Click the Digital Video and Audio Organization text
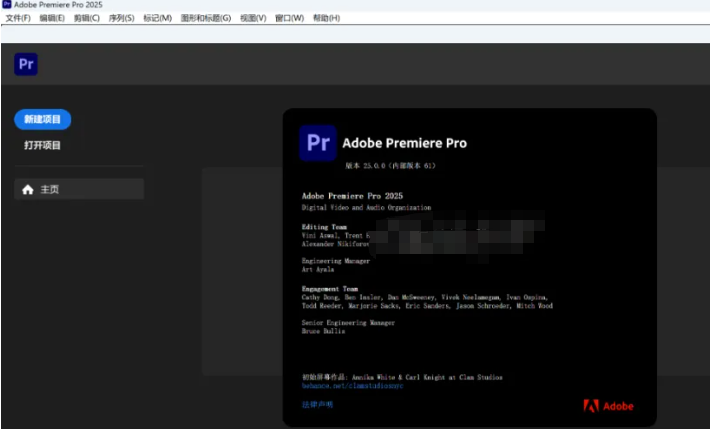The width and height of the screenshot is (710, 429). (366, 207)
